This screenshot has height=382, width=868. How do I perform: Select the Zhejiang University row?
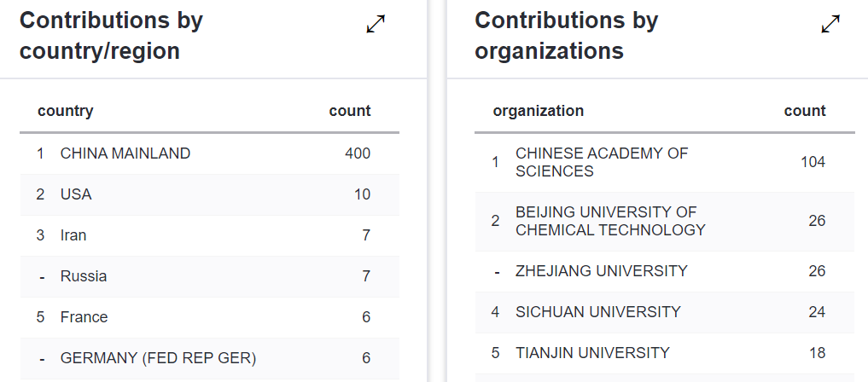click(x=602, y=271)
